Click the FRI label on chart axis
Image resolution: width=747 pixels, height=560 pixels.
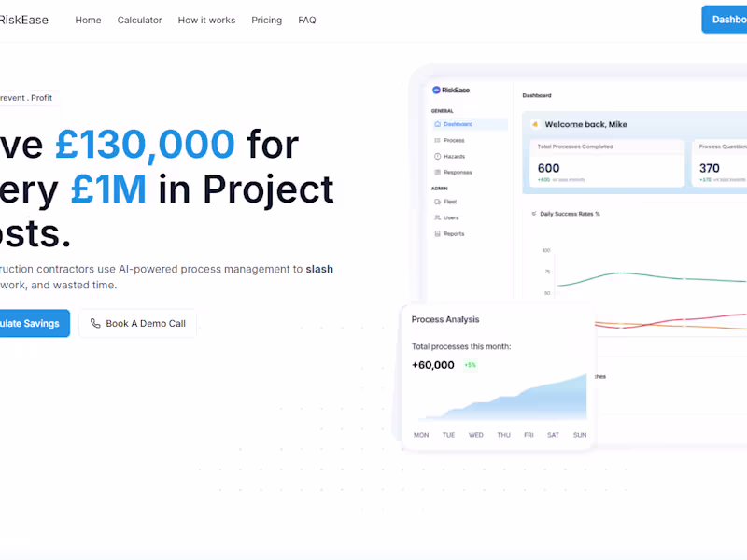click(x=529, y=435)
